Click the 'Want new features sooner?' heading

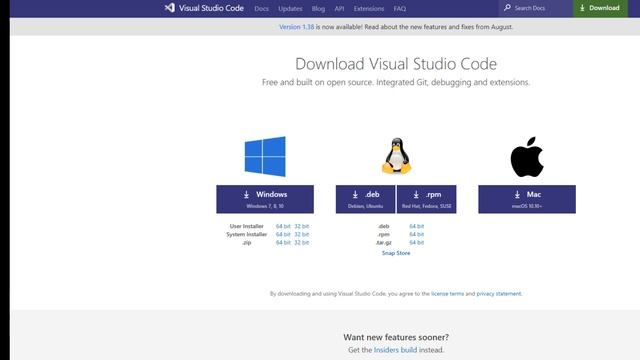396,337
